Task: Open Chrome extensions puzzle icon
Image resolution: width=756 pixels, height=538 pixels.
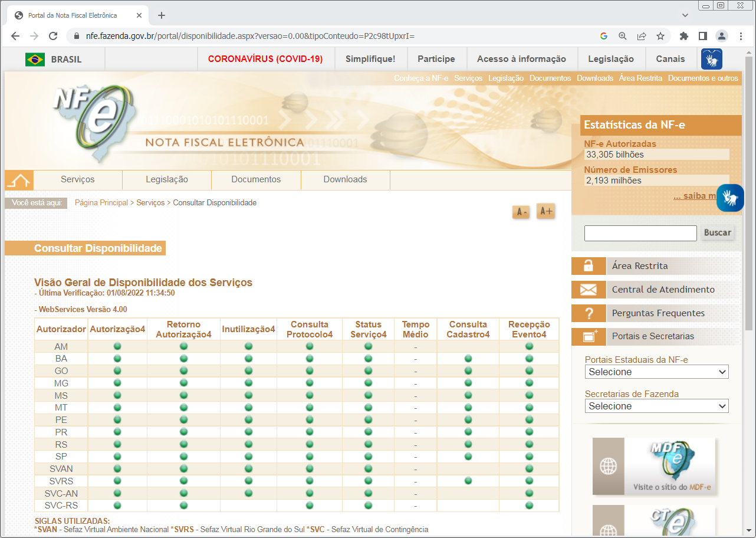Action: click(x=684, y=36)
